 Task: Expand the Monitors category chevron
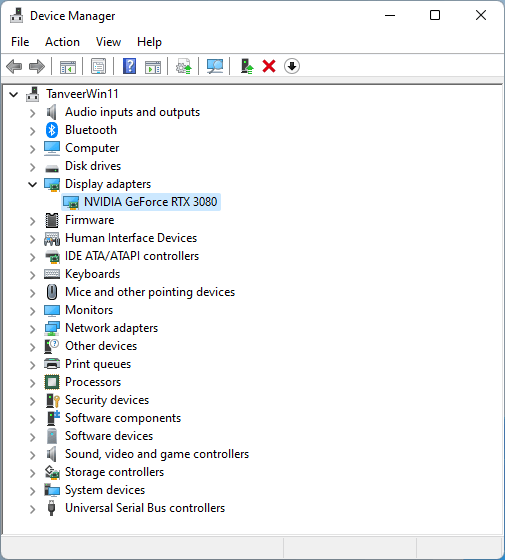pos(32,311)
